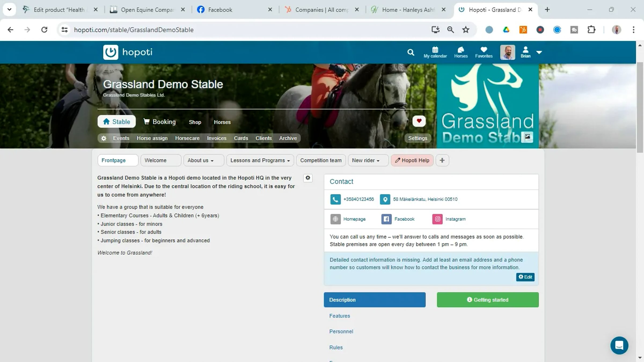The width and height of the screenshot is (644, 362).
Task: Open the stable's Instagram icon
Action: (437, 219)
